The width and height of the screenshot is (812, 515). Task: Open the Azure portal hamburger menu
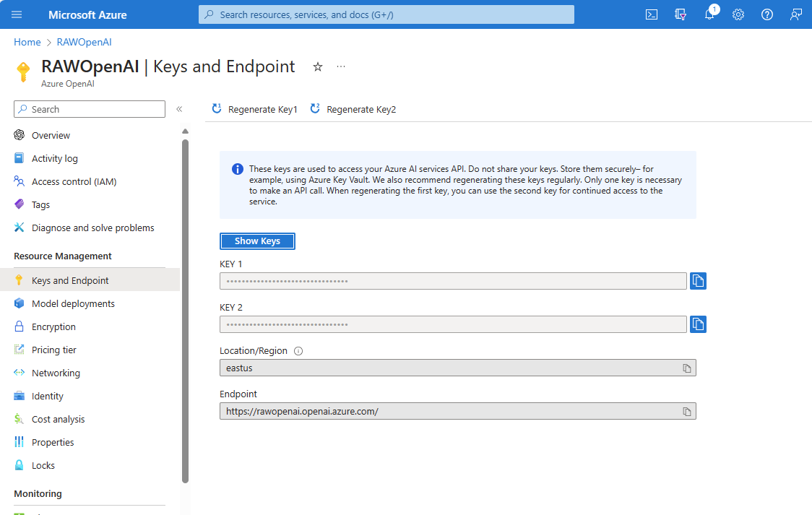[17, 14]
